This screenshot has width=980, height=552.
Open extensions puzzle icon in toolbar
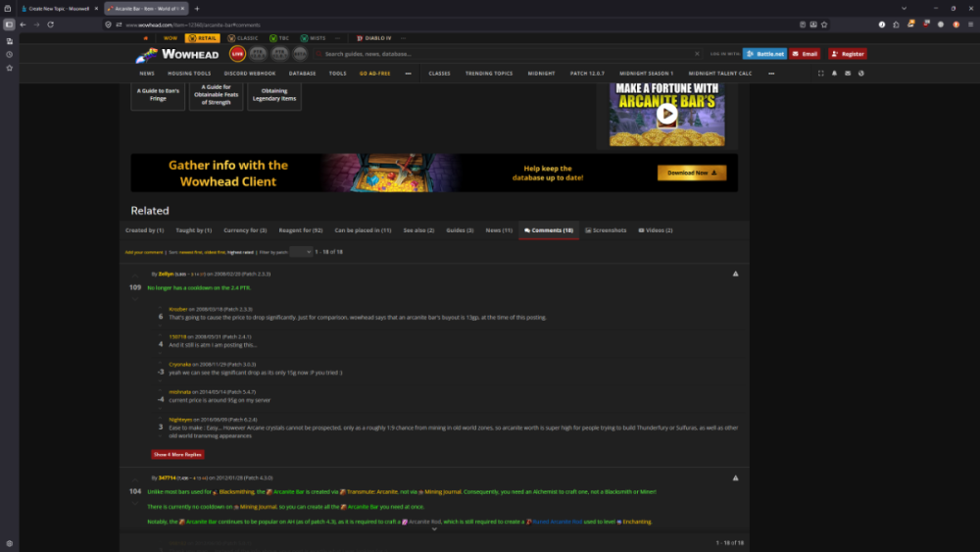click(896, 25)
